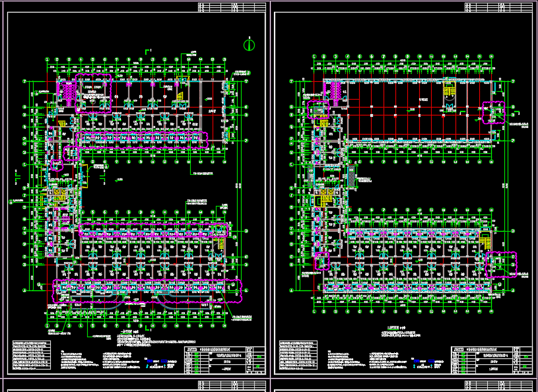Select the long bottom revision cloud on left plan

pyautogui.click(x=148, y=290)
